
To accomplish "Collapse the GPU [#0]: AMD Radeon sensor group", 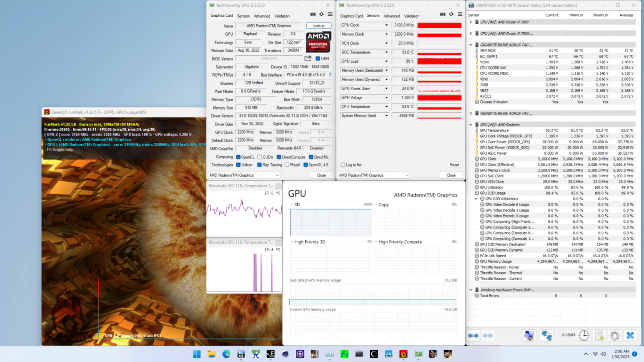I will [471, 125].
